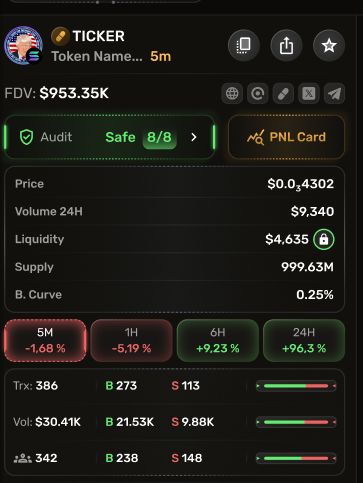The image size is (363, 483).
Task: Click the truncated Token Name text
Action: (97, 56)
